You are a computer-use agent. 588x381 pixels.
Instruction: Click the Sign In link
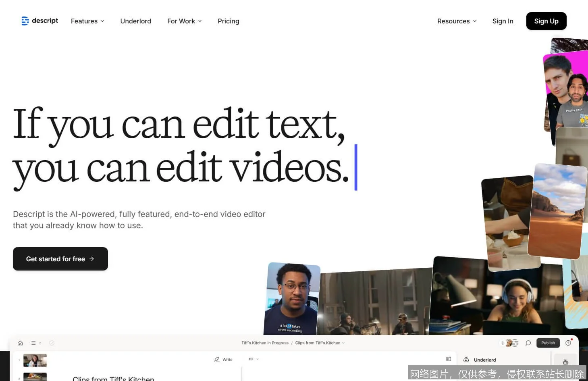(503, 21)
